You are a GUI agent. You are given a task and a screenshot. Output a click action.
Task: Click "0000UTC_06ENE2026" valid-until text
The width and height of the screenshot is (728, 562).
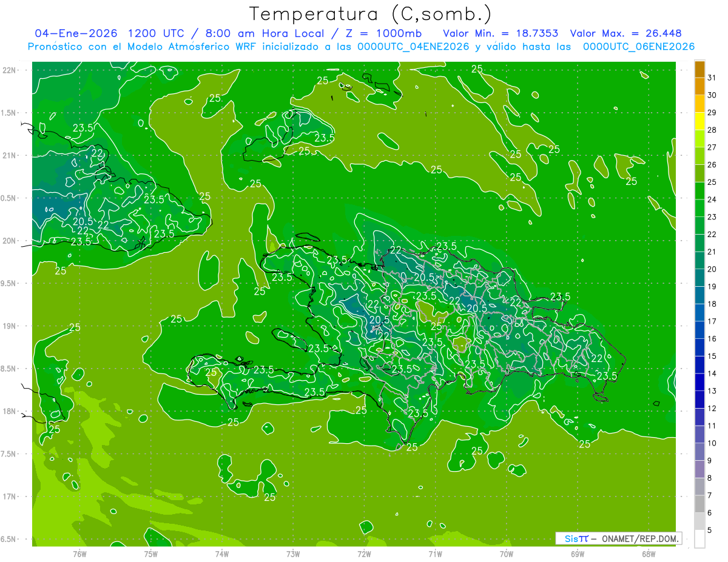[639, 47]
